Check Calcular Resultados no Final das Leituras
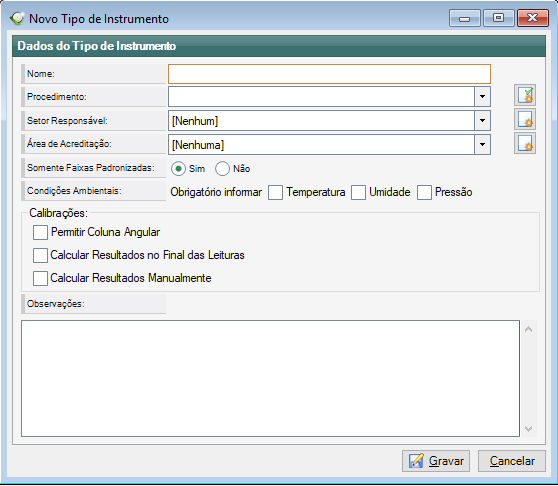This screenshot has height=486, width=558. click(40, 255)
